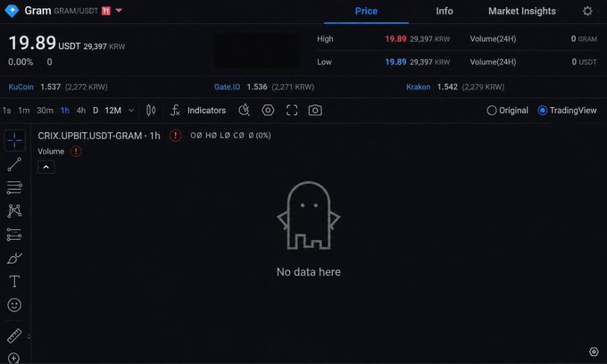Click the No data here message
This screenshot has height=364, width=607.
(309, 272)
